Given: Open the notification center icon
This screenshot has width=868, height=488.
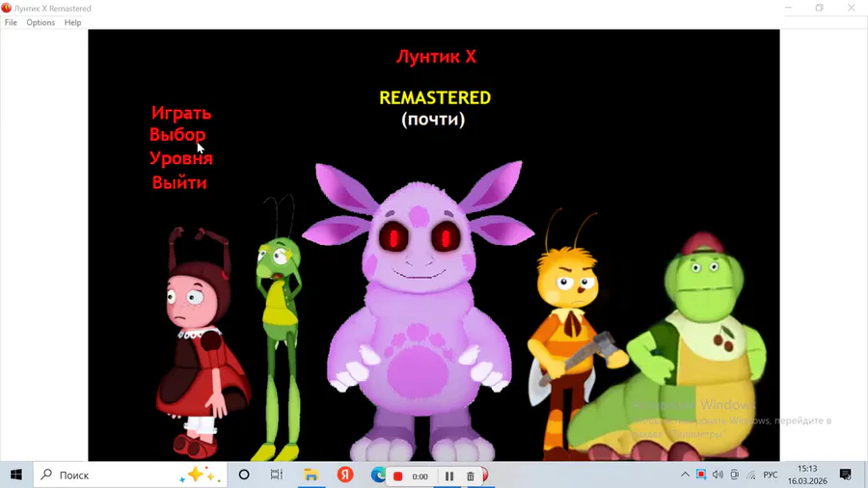Looking at the screenshot, I should tap(845, 474).
